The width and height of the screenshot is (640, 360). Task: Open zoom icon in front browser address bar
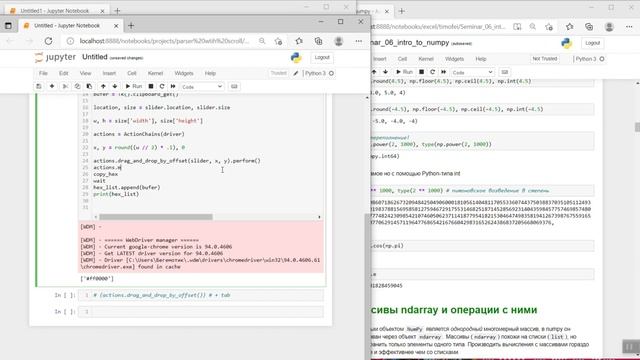(262, 41)
